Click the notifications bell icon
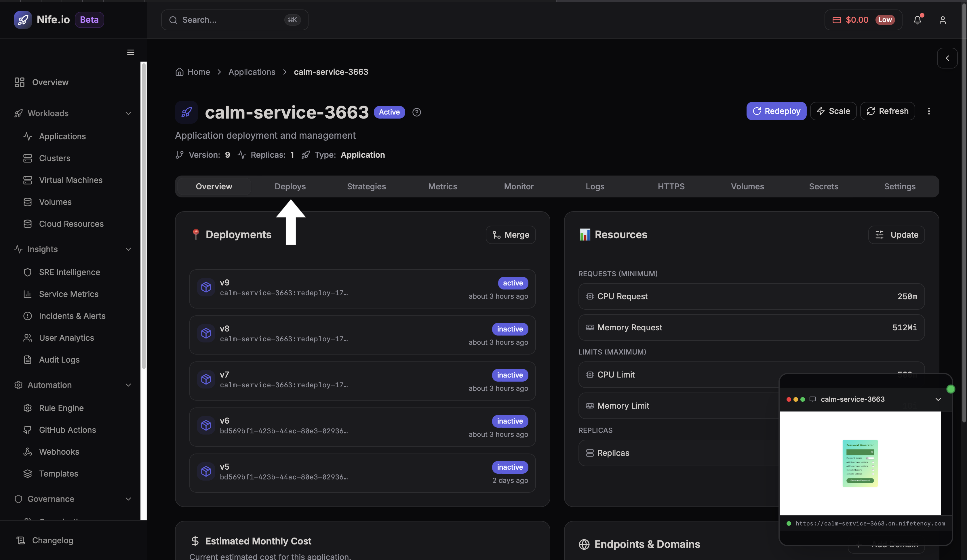Screen dimensions: 967x560 tap(917, 20)
